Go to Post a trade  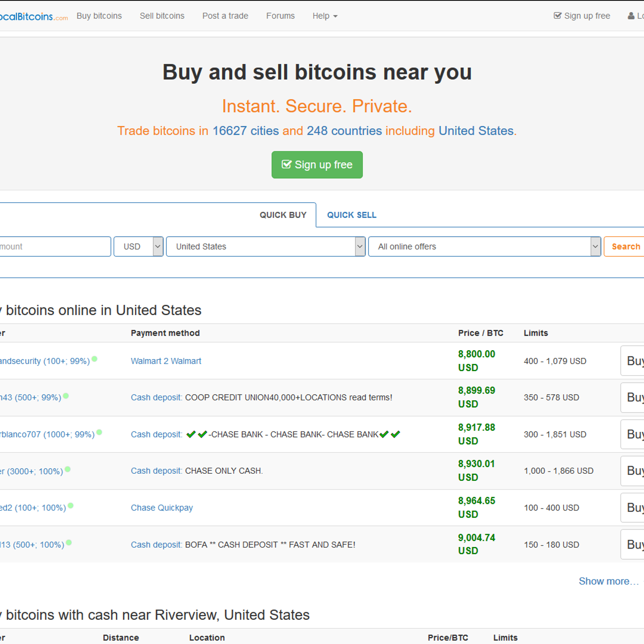click(225, 16)
